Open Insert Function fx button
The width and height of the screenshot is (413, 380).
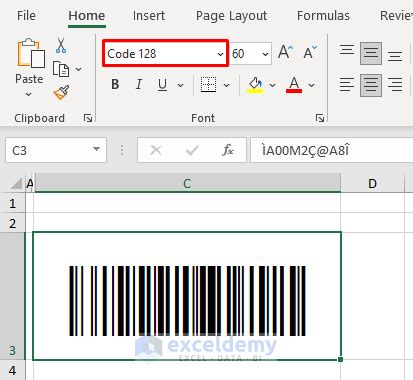pos(228,150)
